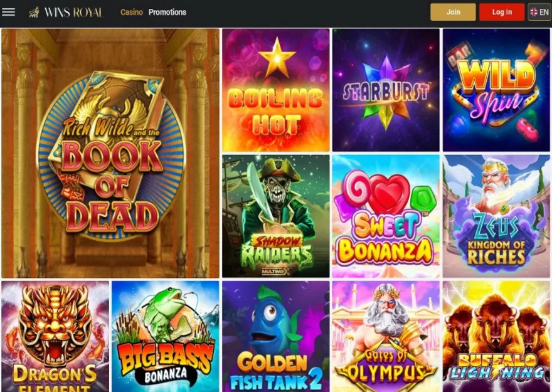552x392 pixels.
Task: Open the EN language selector
Action: pos(539,12)
